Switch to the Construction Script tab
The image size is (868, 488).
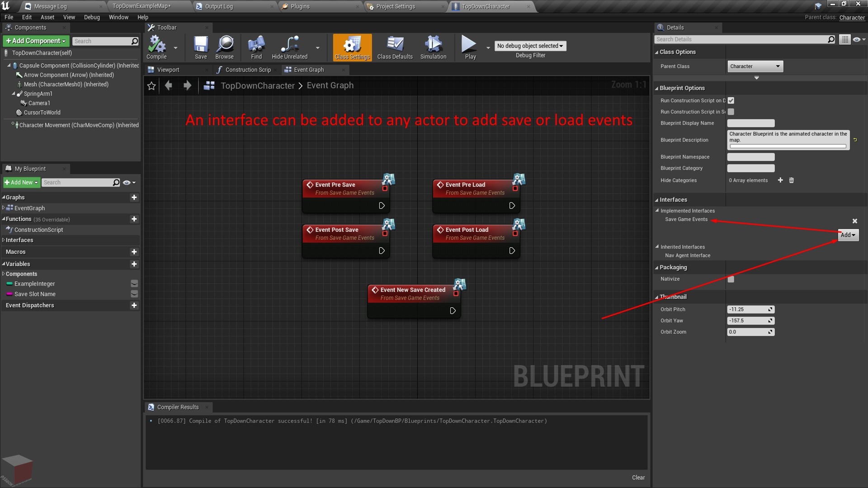pyautogui.click(x=248, y=70)
